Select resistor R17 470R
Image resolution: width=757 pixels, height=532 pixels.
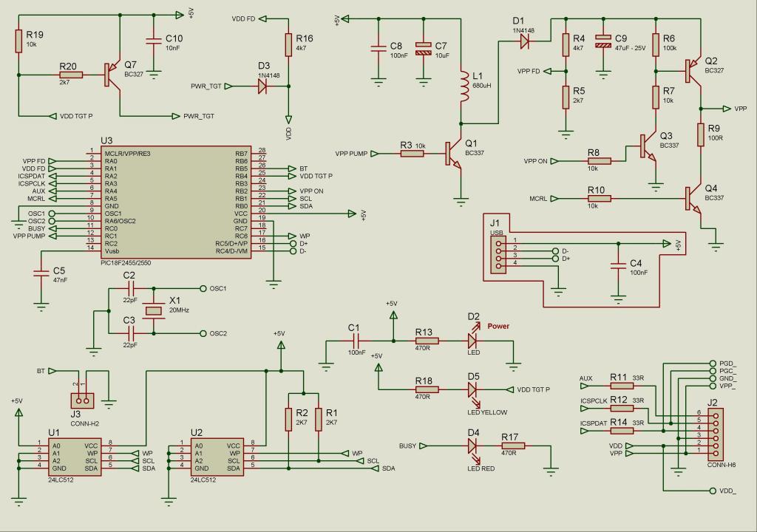click(x=512, y=446)
